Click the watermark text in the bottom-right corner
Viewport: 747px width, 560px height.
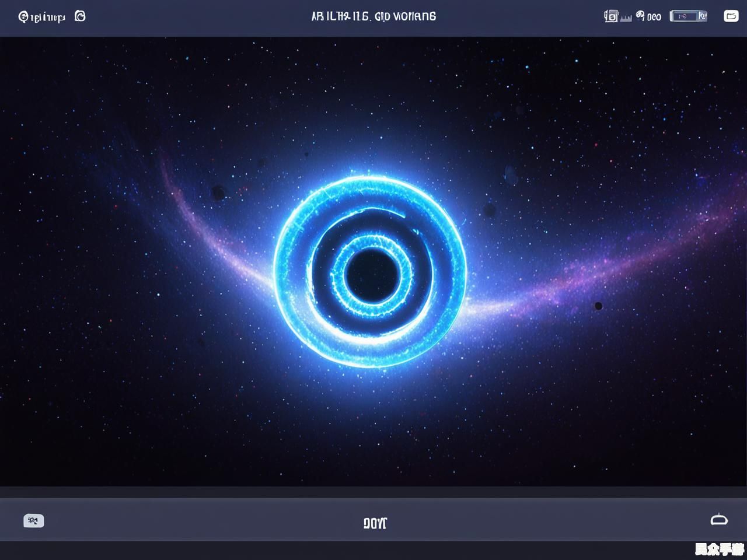point(719,549)
